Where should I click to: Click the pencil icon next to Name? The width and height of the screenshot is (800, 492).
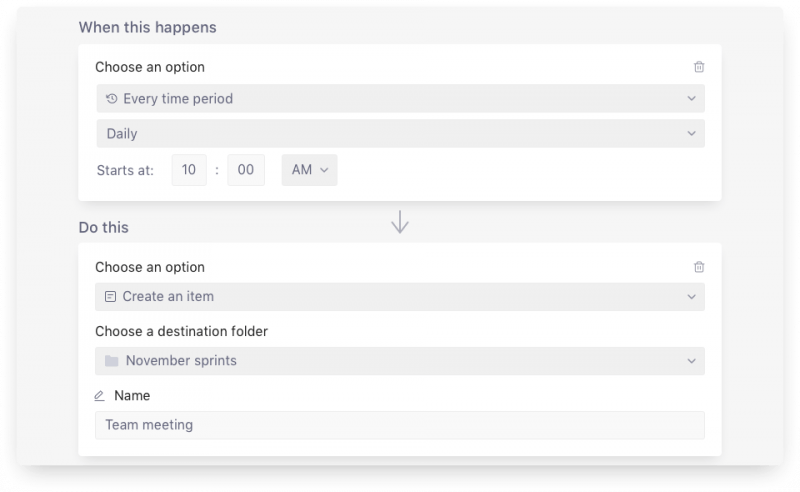point(99,396)
